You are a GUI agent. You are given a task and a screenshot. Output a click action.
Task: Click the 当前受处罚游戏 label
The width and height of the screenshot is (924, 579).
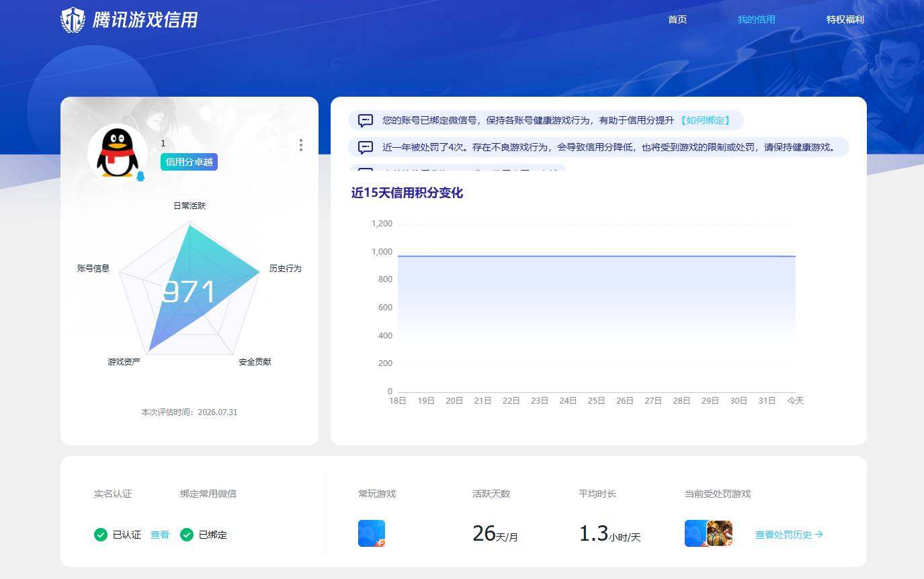(x=718, y=494)
